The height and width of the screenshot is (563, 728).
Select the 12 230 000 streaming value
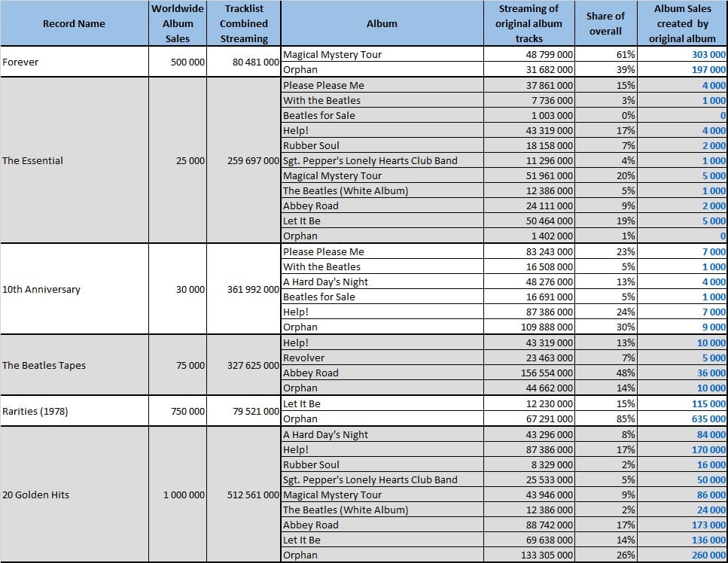pos(528,403)
